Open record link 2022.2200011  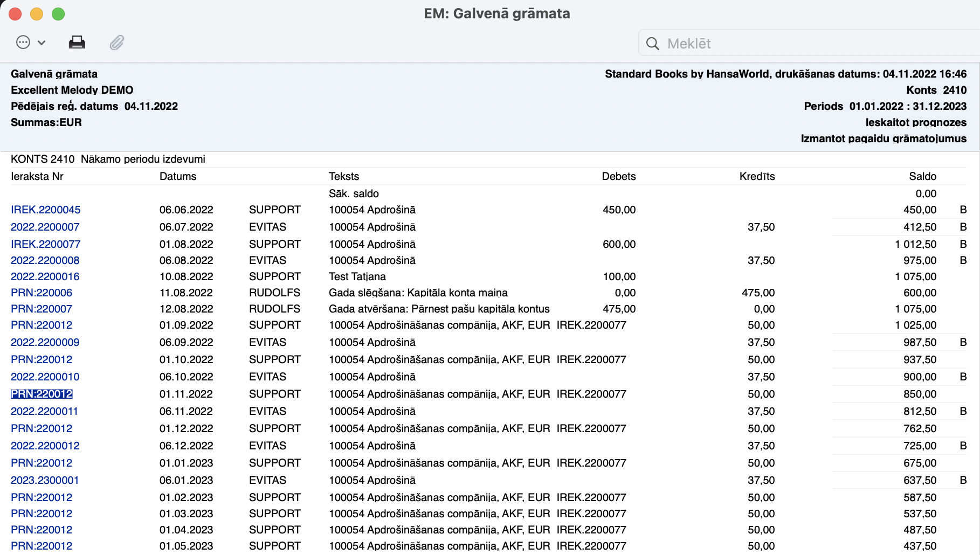pyautogui.click(x=45, y=411)
